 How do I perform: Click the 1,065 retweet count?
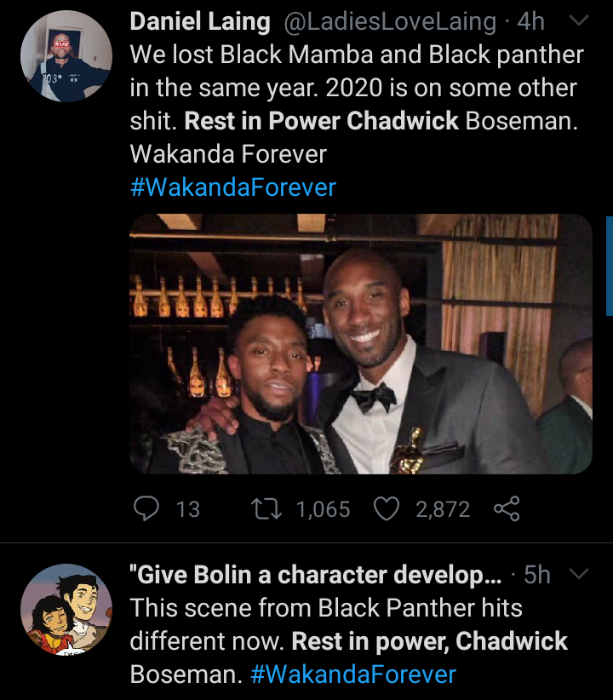pyautogui.click(x=323, y=509)
